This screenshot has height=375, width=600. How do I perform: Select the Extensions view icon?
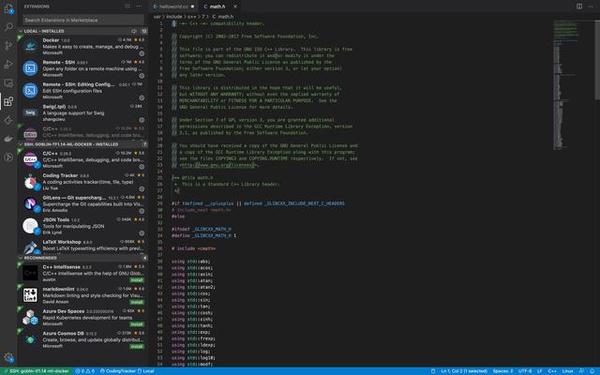(x=8, y=101)
